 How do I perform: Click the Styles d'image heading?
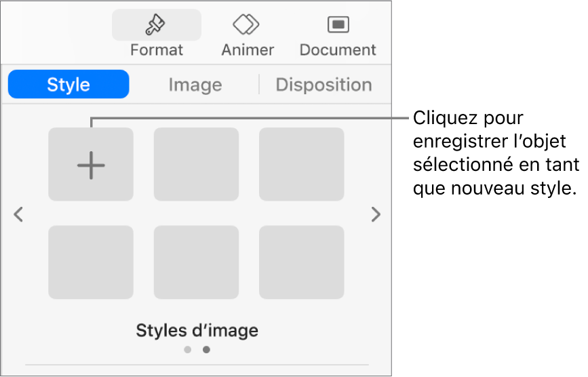[197, 331]
